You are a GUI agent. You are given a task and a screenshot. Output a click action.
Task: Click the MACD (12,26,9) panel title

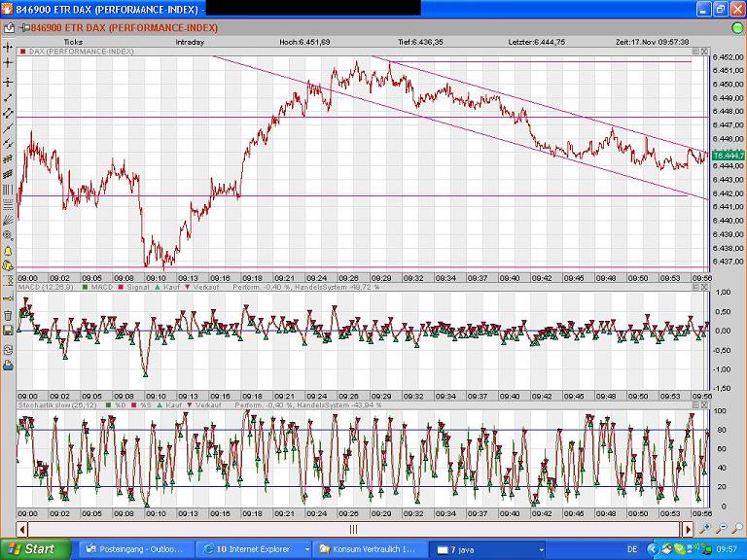46,287
